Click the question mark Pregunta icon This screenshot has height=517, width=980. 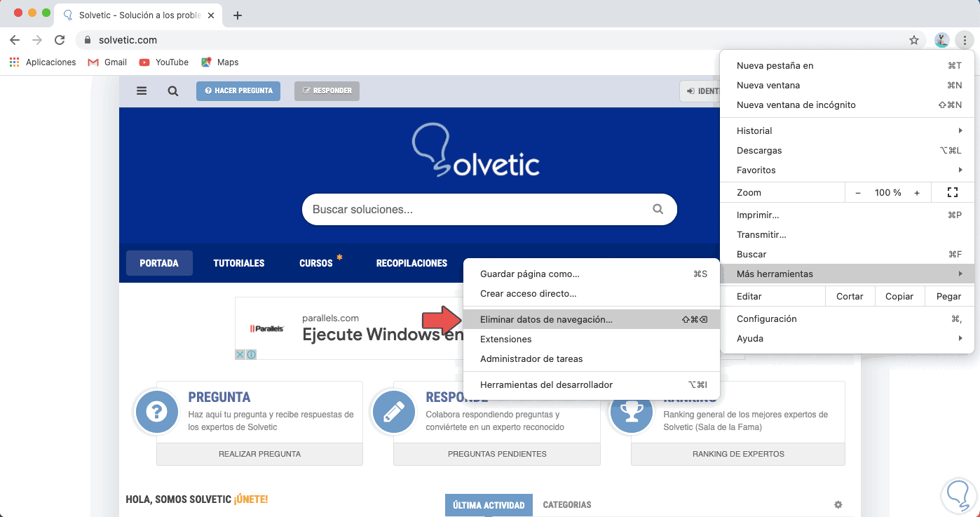[x=156, y=412]
